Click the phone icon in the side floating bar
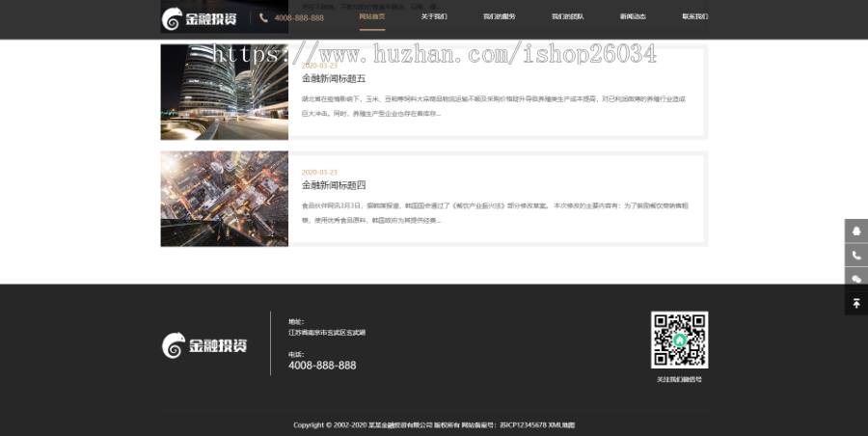This screenshot has width=868, height=436. [x=855, y=256]
